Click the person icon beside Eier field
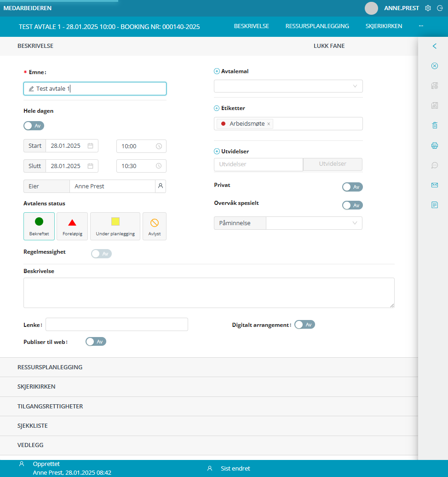Screen dimensions: 448x477 [161, 186]
